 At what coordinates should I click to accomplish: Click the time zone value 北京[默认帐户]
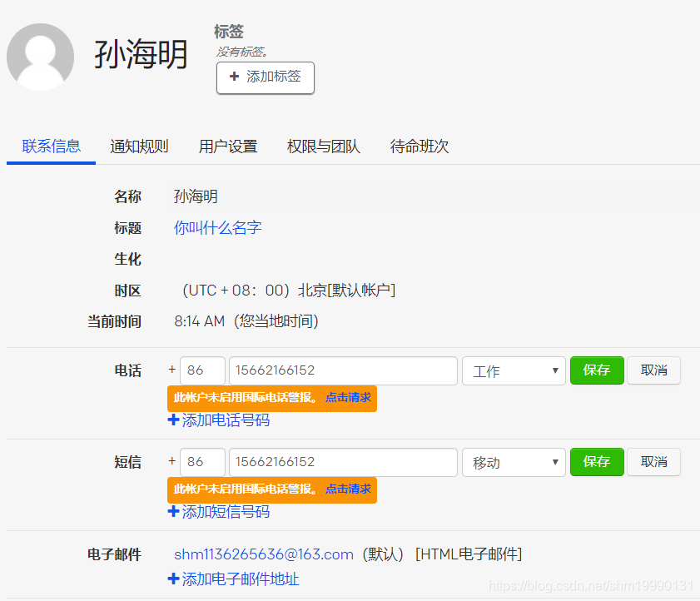click(346, 291)
